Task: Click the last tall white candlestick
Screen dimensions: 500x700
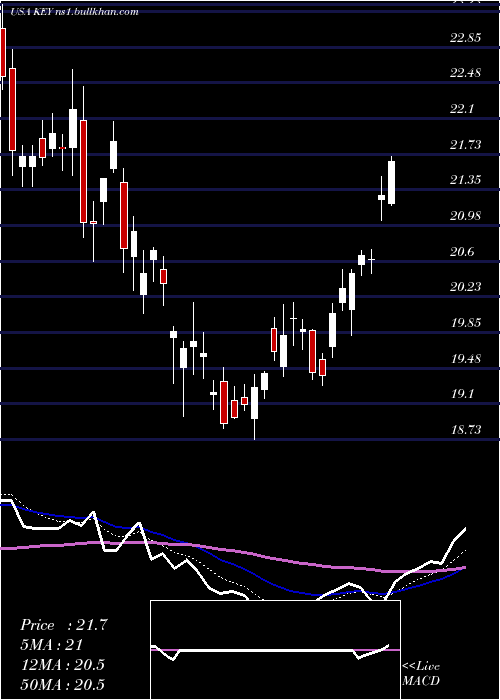Action: tap(392, 183)
